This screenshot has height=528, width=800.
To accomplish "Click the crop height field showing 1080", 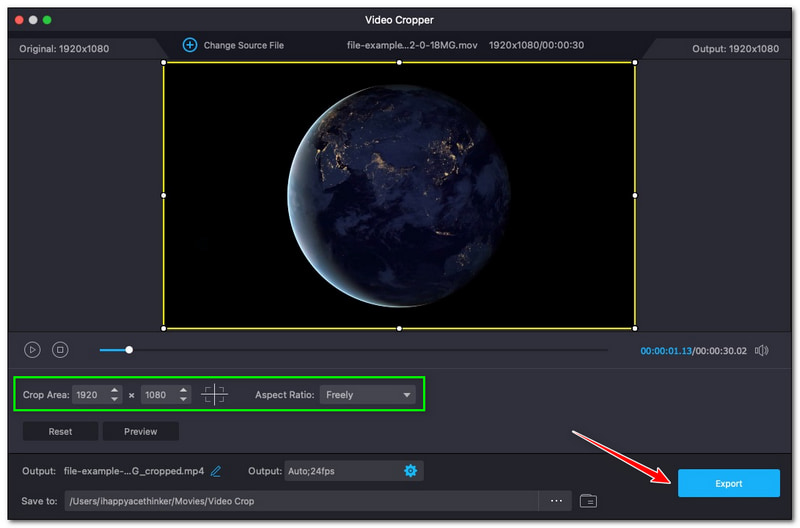I will (159, 395).
